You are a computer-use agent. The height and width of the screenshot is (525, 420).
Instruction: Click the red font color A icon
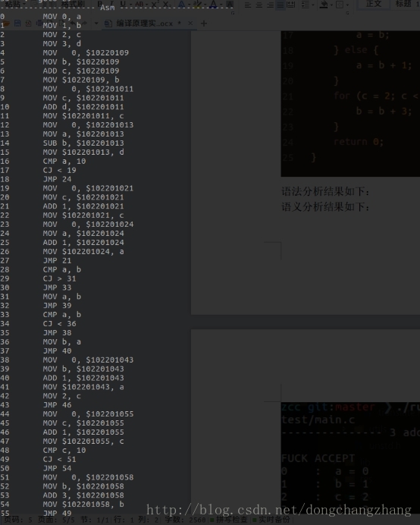tap(213, 5)
